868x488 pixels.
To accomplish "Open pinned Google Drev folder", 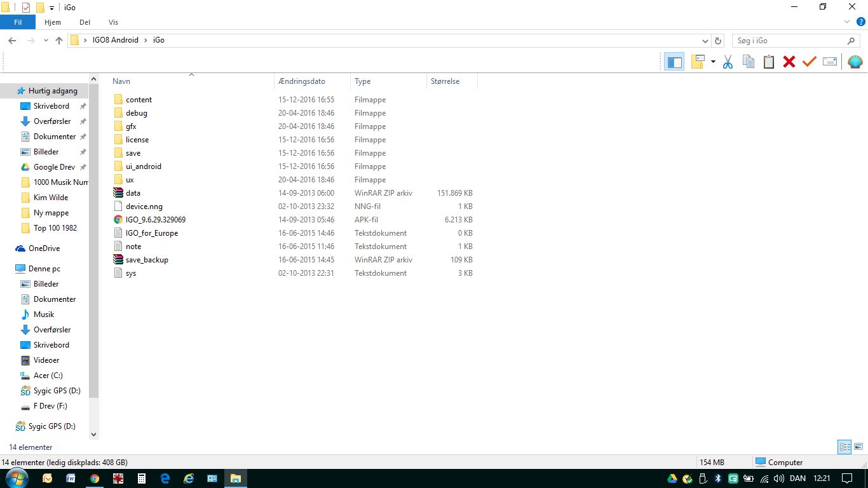I will [x=54, y=167].
